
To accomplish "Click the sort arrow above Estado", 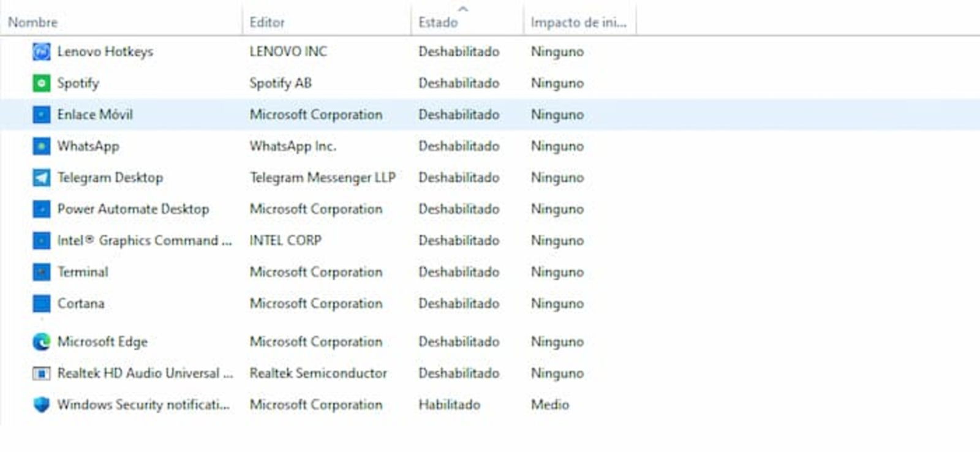I will [463, 9].
